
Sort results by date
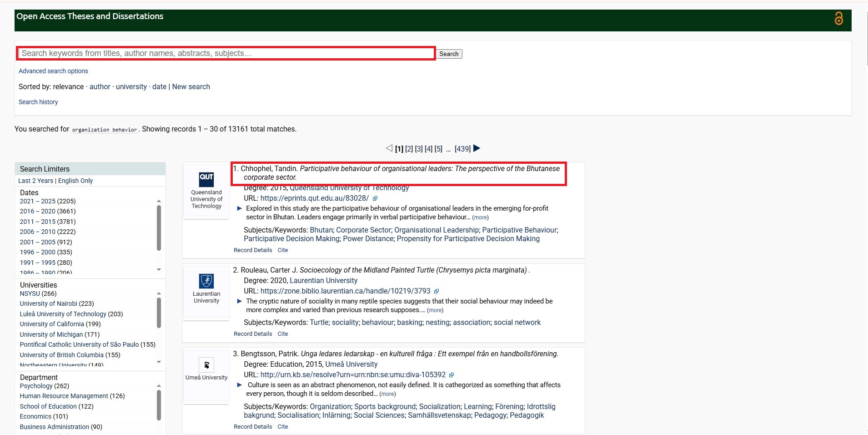pyautogui.click(x=159, y=86)
